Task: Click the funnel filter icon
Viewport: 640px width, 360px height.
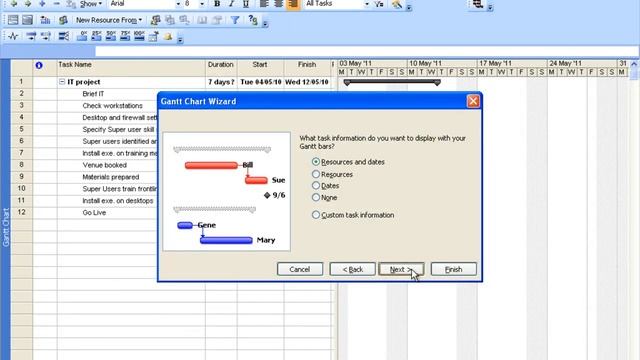Action: pyautogui.click(x=235, y=20)
